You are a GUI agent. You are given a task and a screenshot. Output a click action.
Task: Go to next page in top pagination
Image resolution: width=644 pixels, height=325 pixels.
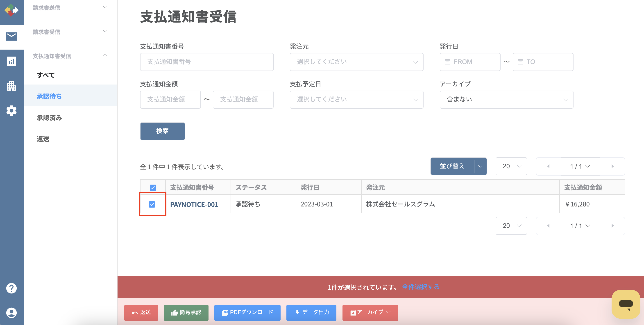tap(612, 166)
